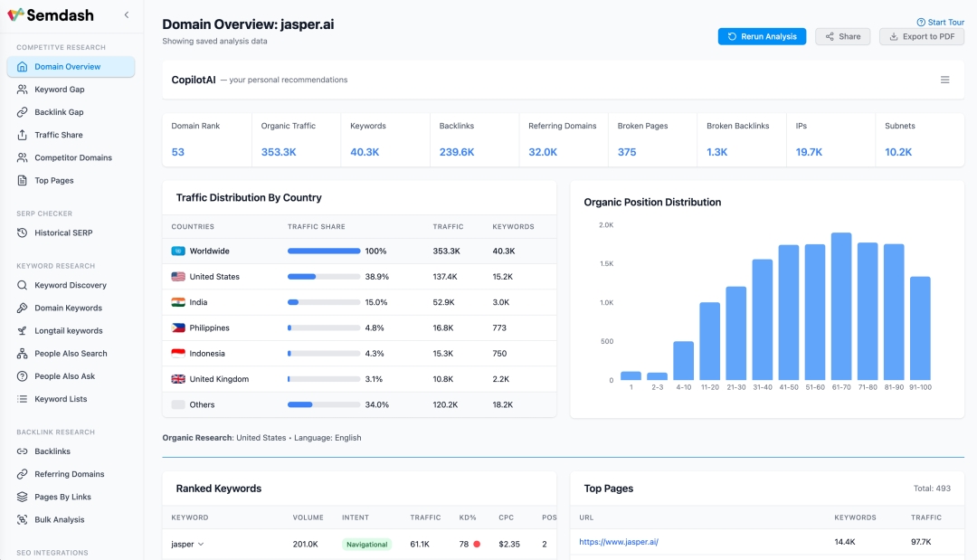Click the Backlinks value 239.6K
This screenshot has height=560, width=977.
(457, 152)
